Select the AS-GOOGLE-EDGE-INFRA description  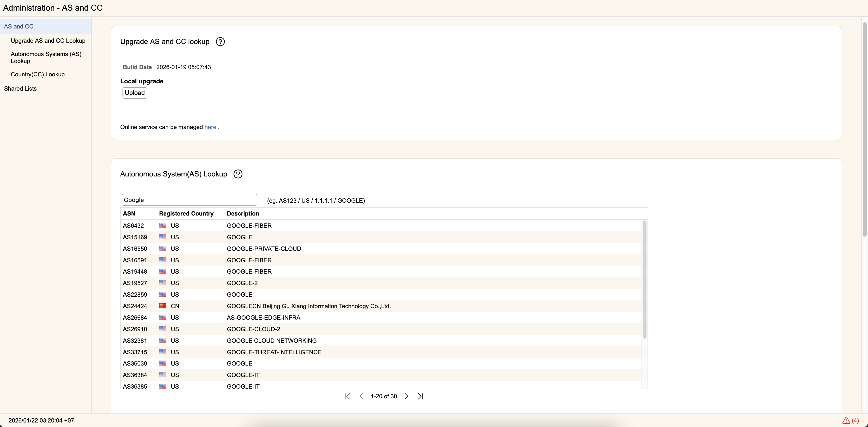(x=264, y=318)
